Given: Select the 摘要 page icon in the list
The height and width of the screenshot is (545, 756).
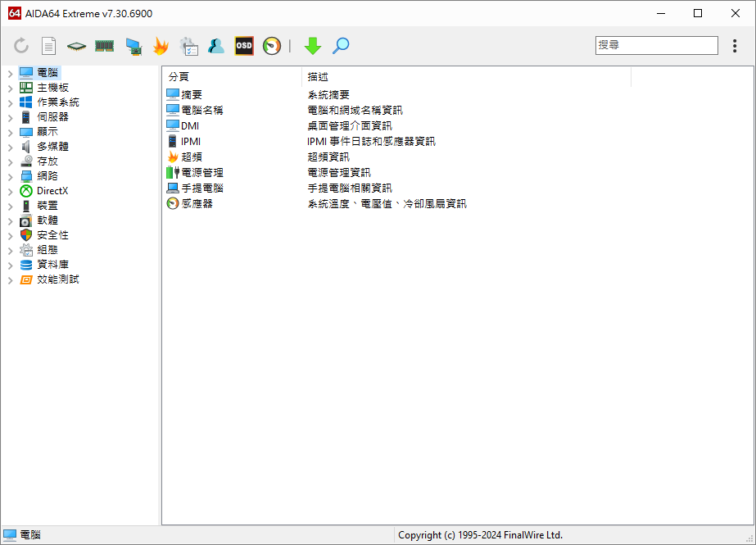Looking at the screenshot, I should (x=173, y=94).
